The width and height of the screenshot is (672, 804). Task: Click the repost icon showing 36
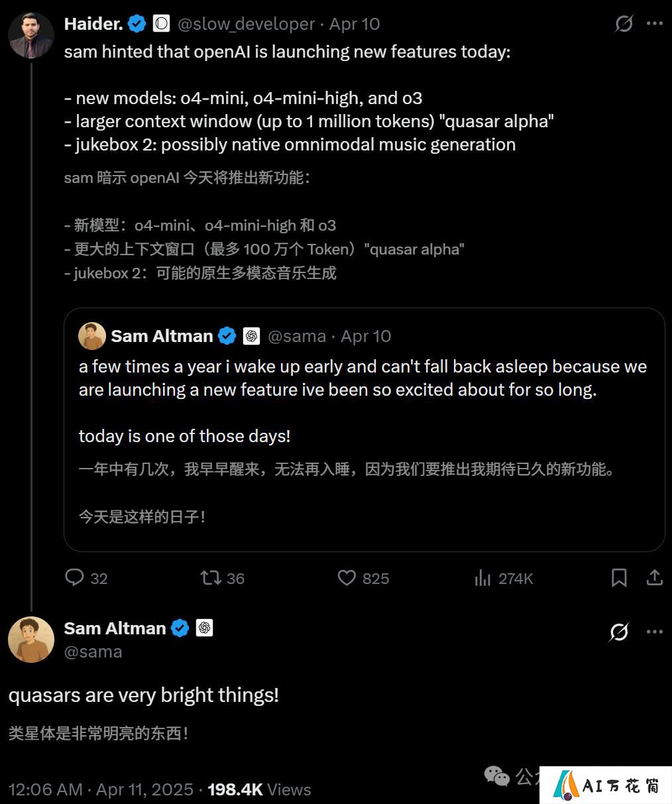tap(211, 578)
